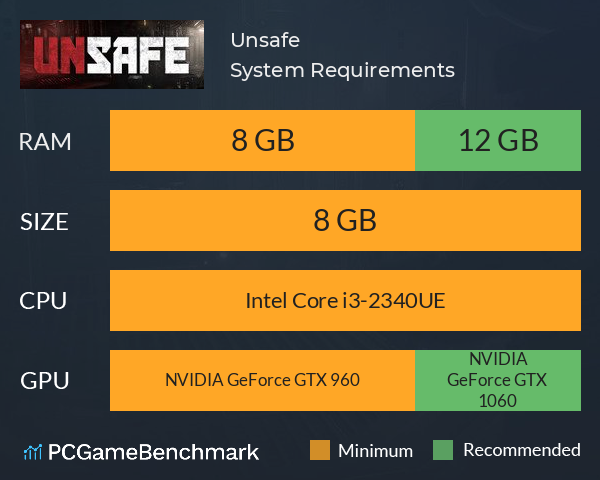Click the red UN letters in logo
This screenshot has height=480, width=600.
coord(60,56)
